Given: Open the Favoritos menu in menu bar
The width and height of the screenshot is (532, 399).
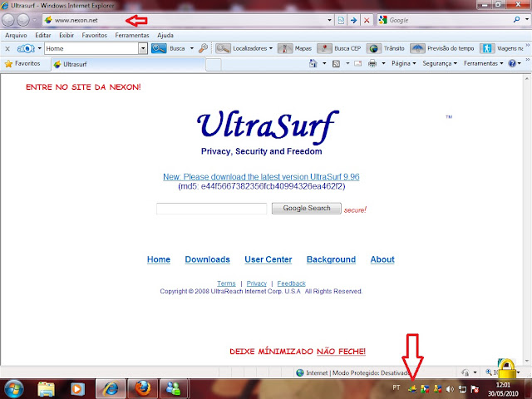Looking at the screenshot, I should [94, 35].
